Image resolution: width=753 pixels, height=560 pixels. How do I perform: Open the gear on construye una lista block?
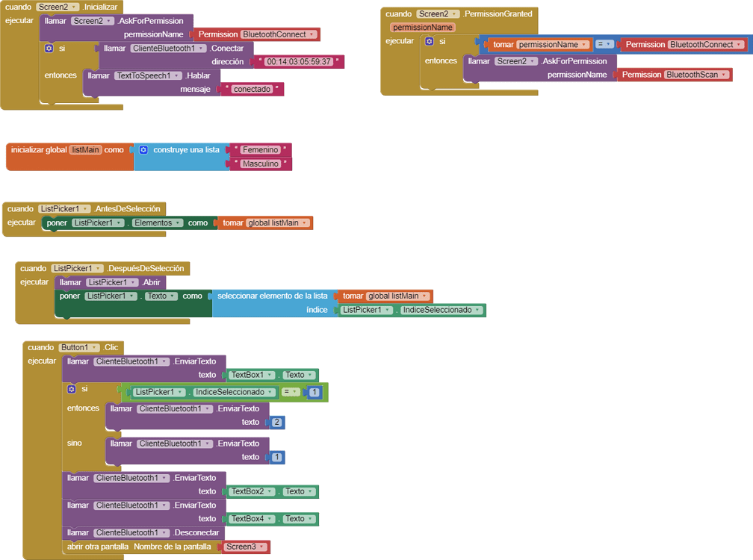143,149
